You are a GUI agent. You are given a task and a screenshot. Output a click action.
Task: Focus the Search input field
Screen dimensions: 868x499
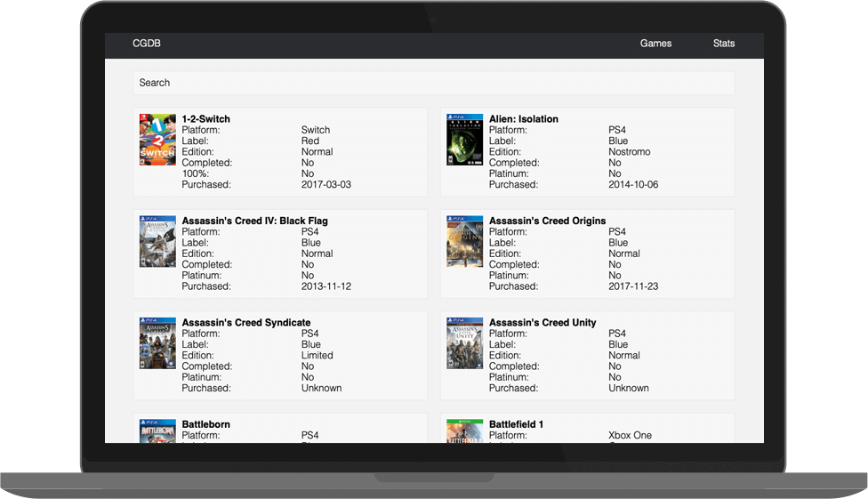pyautogui.click(x=433, y=83)
